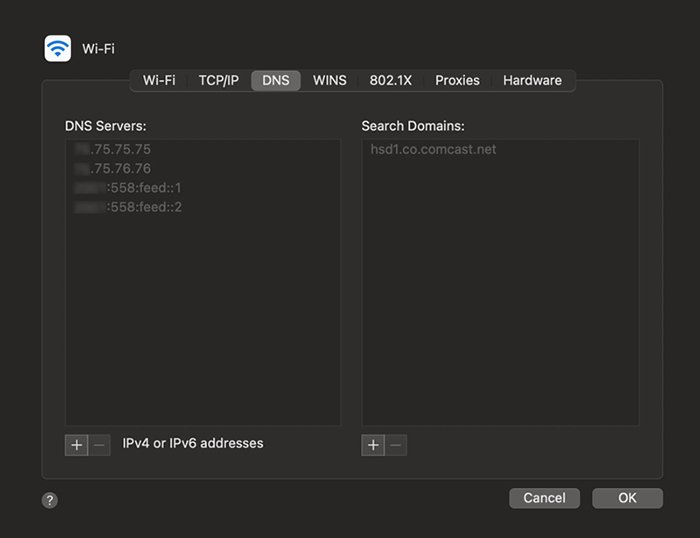Switch to the Wi-Fi tab

pos(159,80)
